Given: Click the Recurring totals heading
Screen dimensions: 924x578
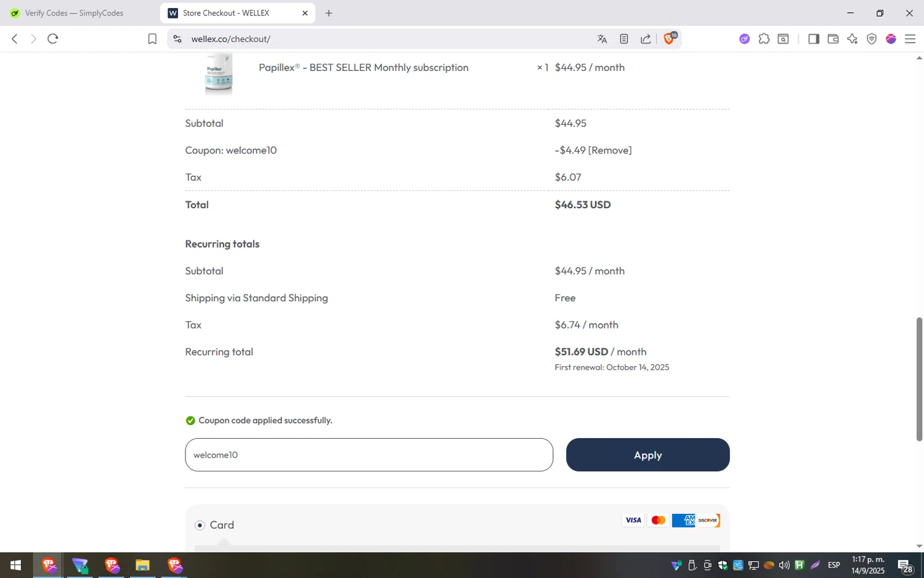Looking at the screenshot, I should pyautogui.click(x=222, y=244).
